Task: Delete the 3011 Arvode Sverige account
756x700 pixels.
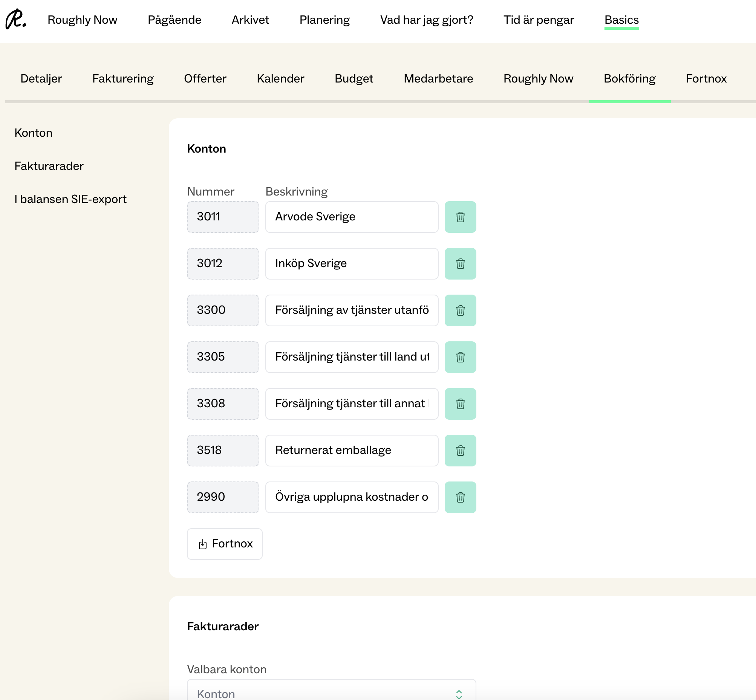Action: click(x=460, y=217)
